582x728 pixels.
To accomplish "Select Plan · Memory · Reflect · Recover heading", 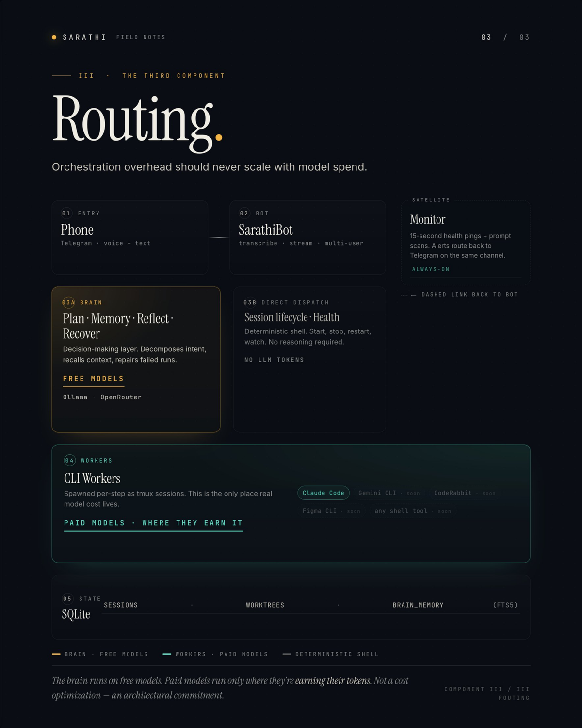I will (118, 326).
